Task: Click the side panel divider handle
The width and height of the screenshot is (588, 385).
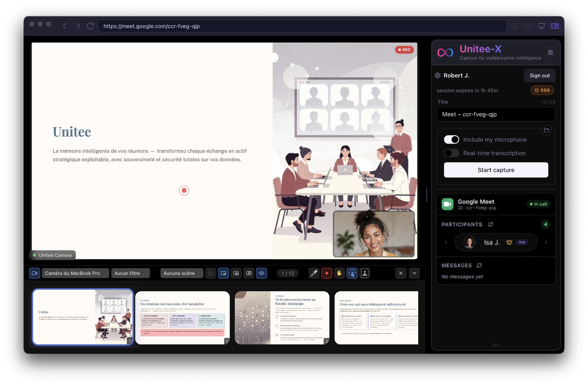Action: (x=427, y=195)
